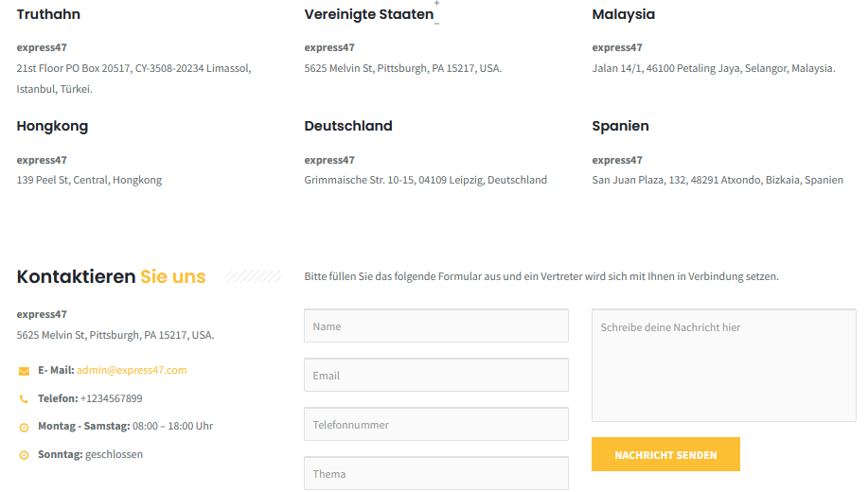Click the Truthahn office heading
The height and width of the screenshot is (492, 868).
(x=48, y=14)
